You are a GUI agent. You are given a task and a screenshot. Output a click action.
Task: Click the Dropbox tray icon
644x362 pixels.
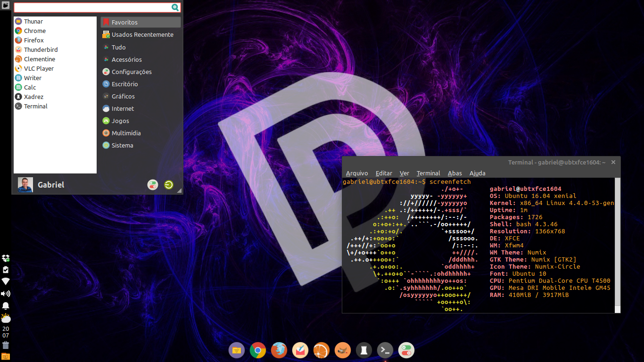click(x=6, y=258)
